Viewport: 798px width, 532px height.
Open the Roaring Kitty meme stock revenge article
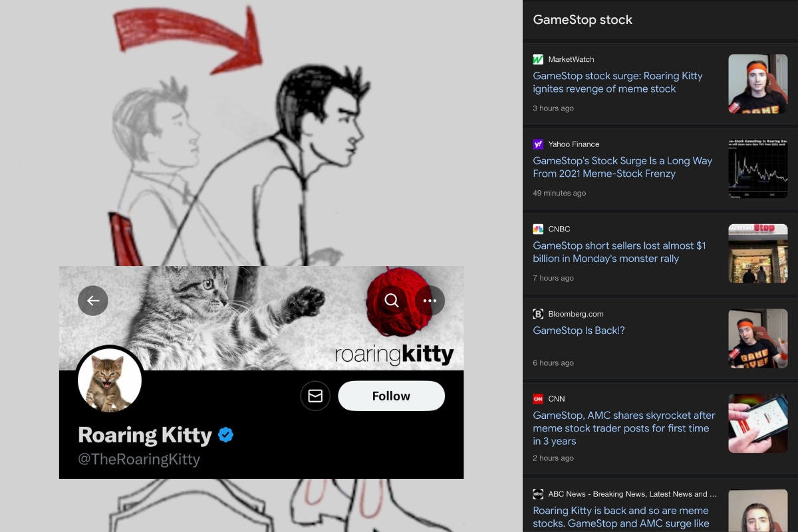tap(618, 82)
